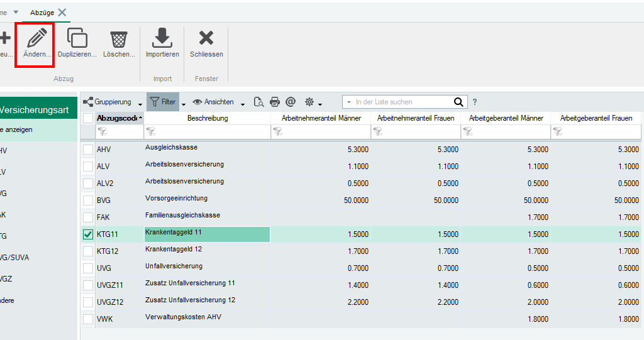
Task: Toggle the select-all header checkbox
Action: click(x=88, y=118)
